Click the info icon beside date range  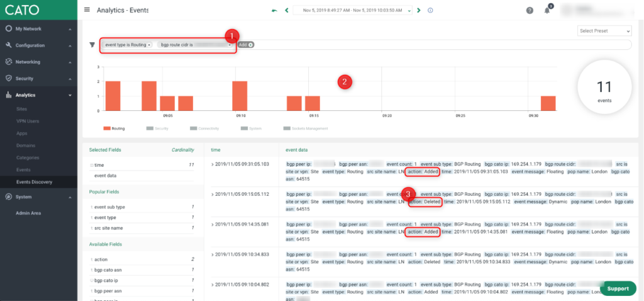430,11
